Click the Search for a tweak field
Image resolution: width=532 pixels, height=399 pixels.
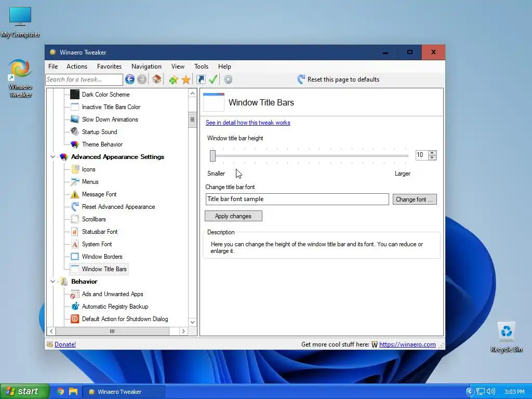coord(84,79)
